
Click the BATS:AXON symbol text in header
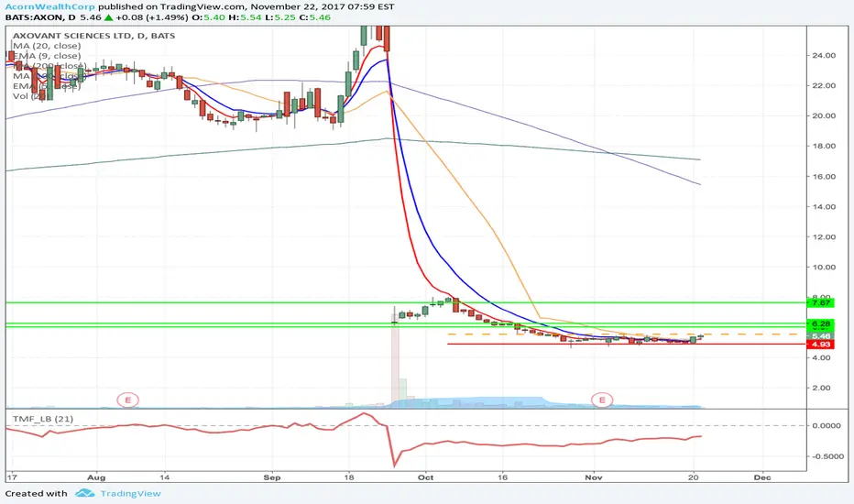click(x=34, y=17)
